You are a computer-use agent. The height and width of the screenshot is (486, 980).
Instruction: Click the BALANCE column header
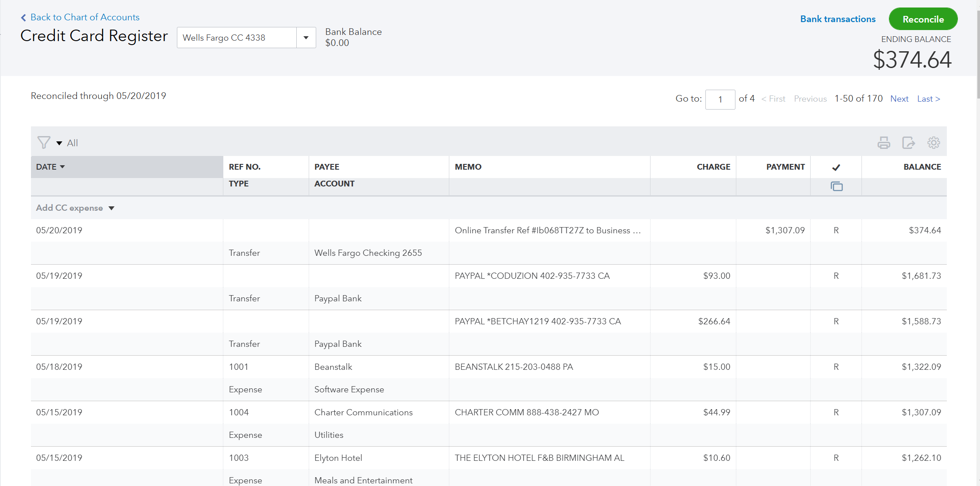coord(922,167)
